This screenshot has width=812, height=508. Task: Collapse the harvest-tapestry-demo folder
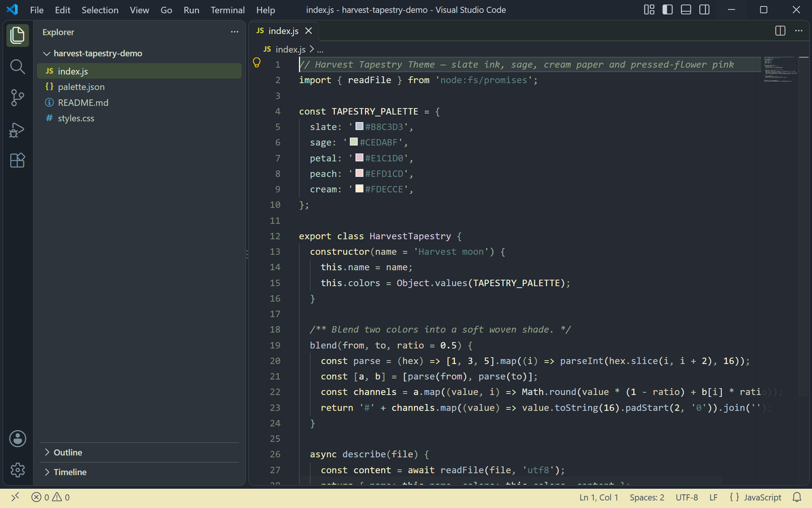[139, 53]
